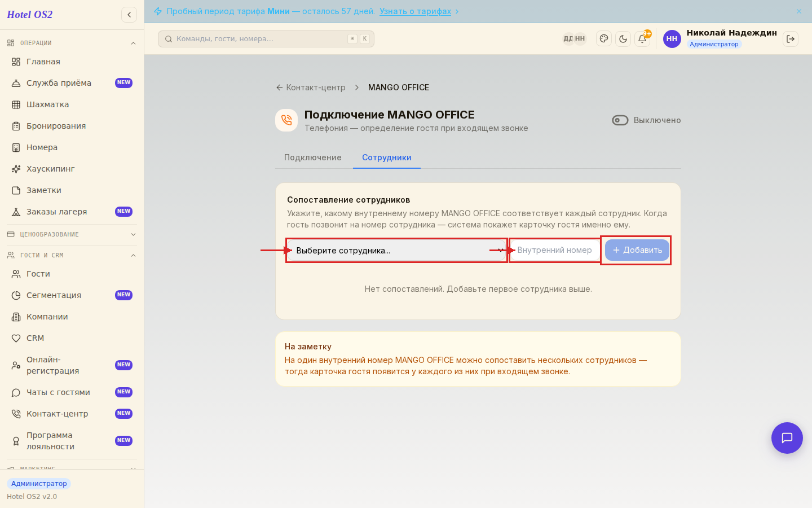Switch to the Подключение tab
The image size is (812, 508).
[313, 157]
